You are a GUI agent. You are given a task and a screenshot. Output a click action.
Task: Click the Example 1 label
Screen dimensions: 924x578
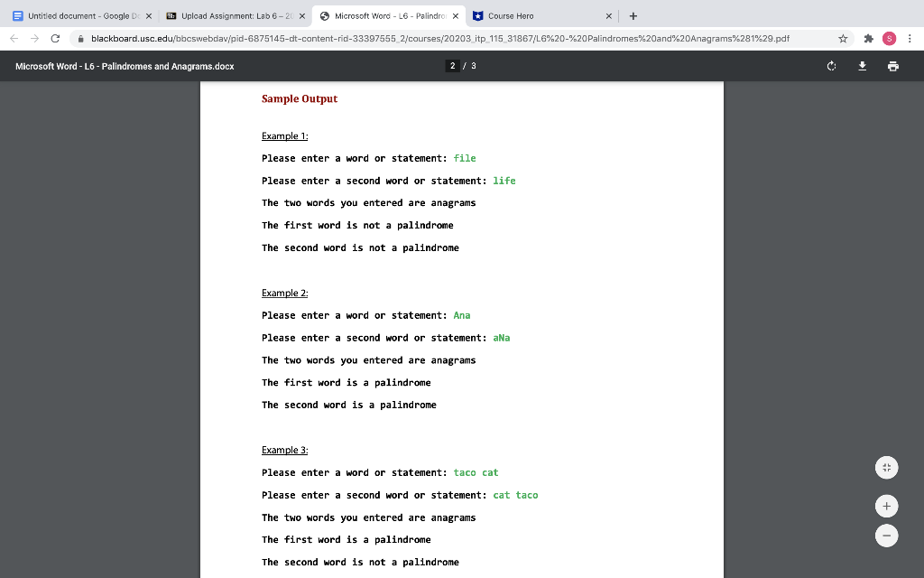(x=284, y=135)
